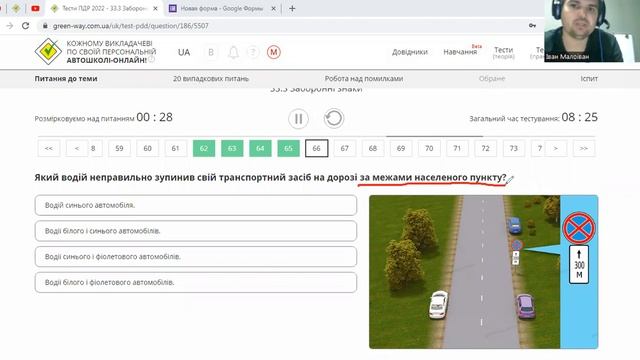Open the Іван Маловіван webcam overlay
Screen dimensions: 640x360
click(x=592, y=31)
